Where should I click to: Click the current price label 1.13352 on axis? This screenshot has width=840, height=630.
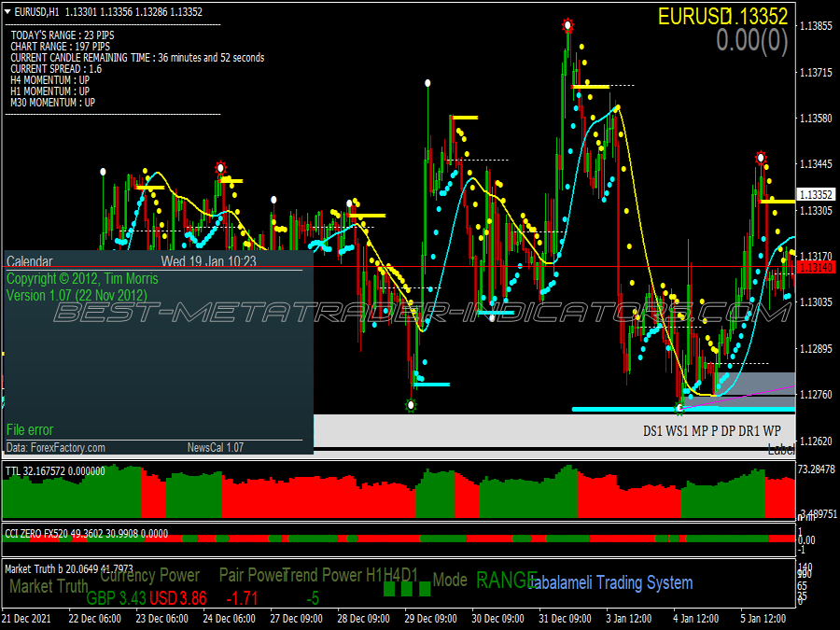(x=816, y=195)
